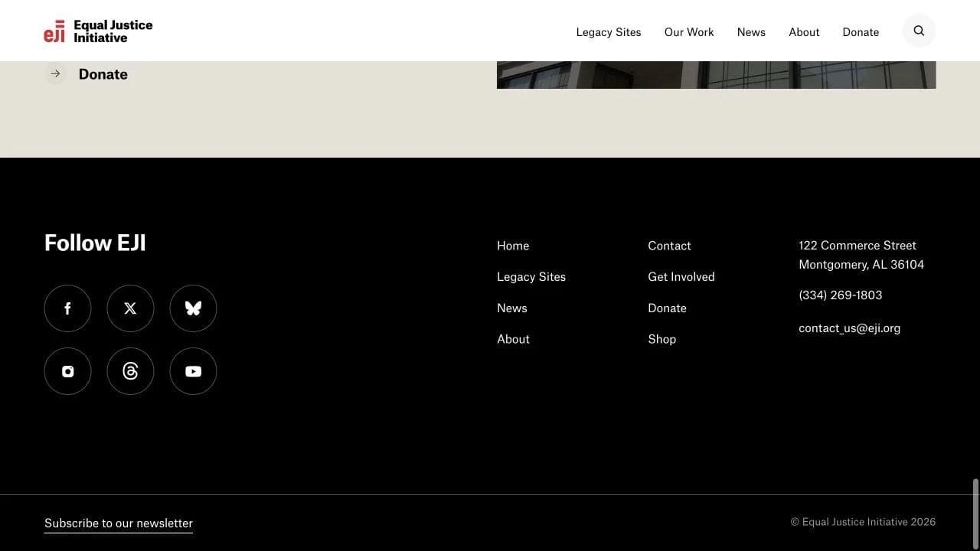Screen dimensions: 980x551
Task: Click the Equal Justice Initiative logo
Action: (98, 31)
